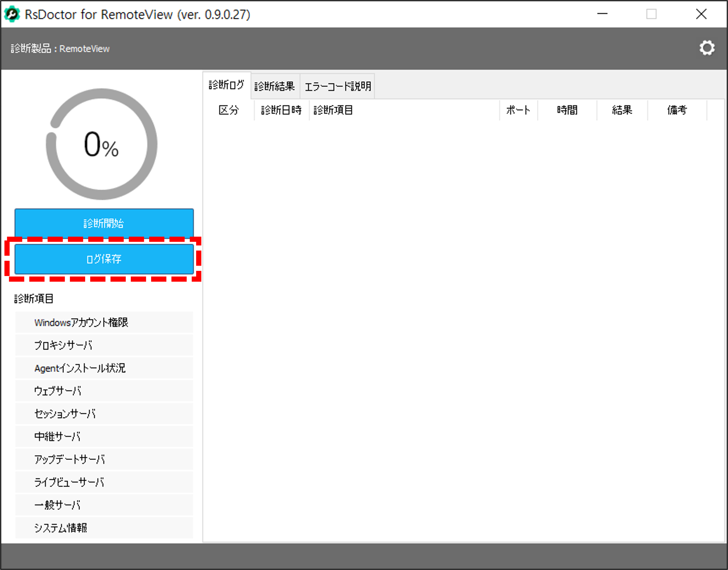Close the RsDoctor window
The height and width of the screenshot is (570, 728).
click(x=701, y=14)
